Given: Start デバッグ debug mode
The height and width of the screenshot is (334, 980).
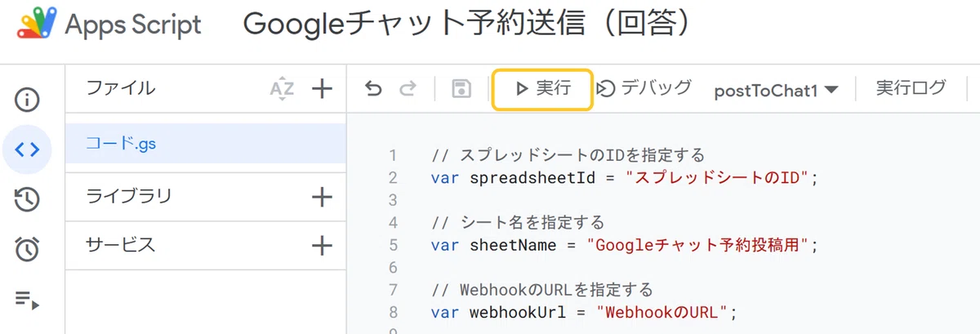Looking at the screenshot, I should 644,88.
